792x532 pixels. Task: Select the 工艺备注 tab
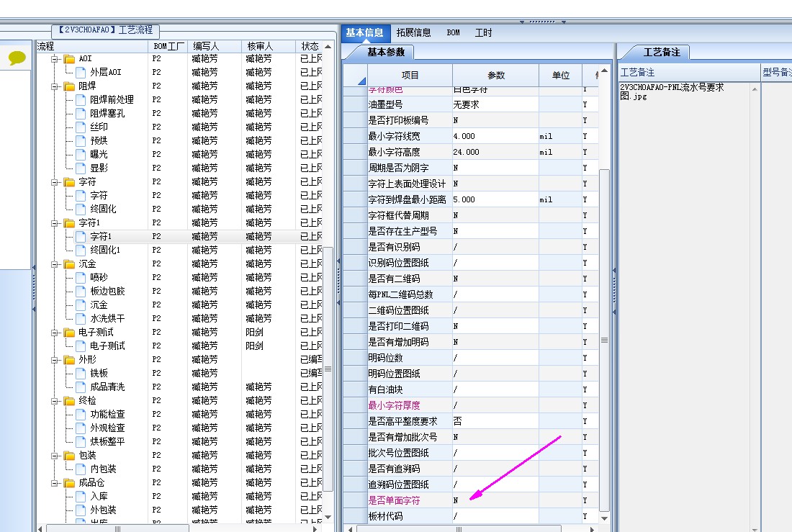662,52
